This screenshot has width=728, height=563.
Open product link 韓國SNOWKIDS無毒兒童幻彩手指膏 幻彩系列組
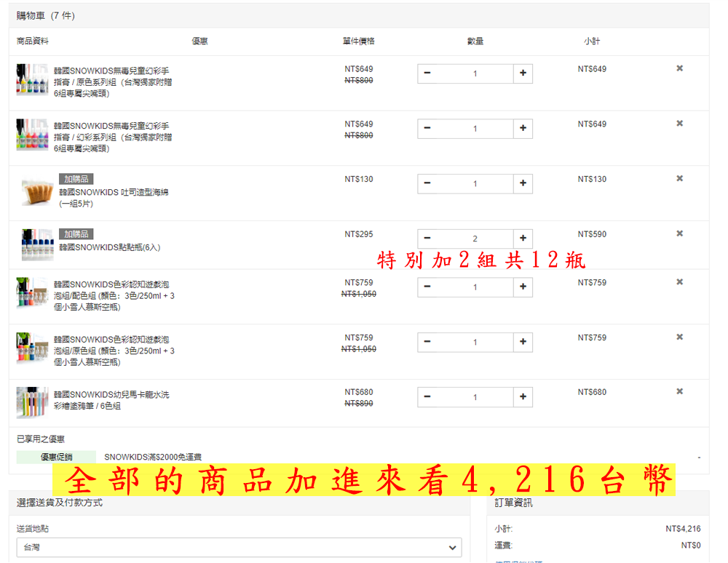tap(113, 137)
